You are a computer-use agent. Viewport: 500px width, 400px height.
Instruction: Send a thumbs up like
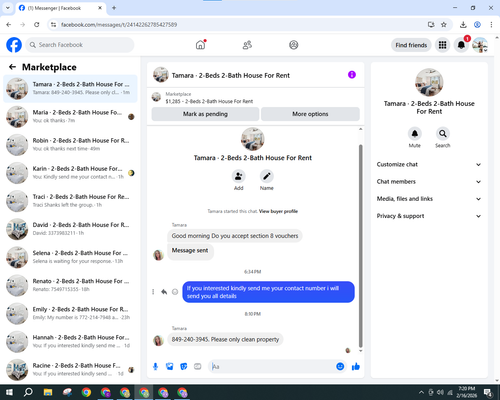(356, 367)
